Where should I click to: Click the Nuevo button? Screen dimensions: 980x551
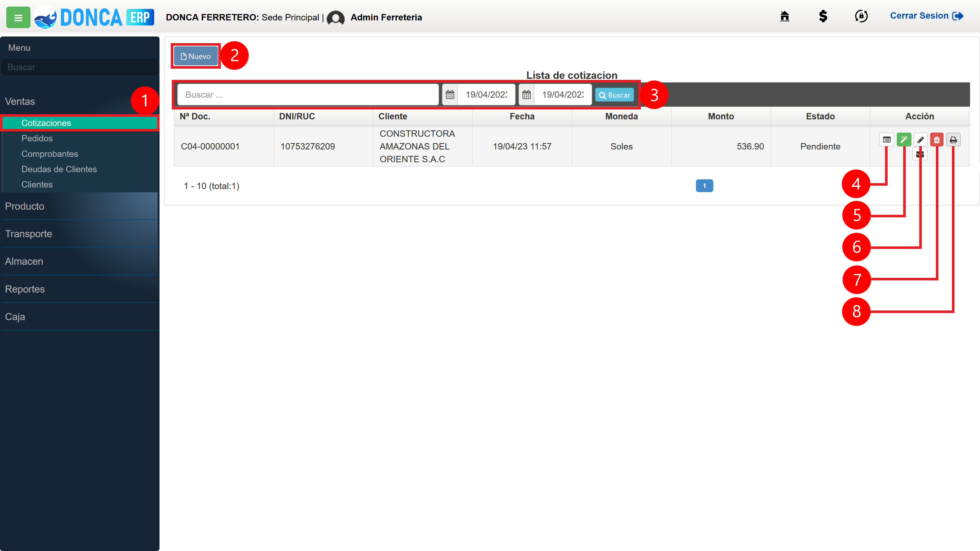pyautogui.click(x=195, y=56)
